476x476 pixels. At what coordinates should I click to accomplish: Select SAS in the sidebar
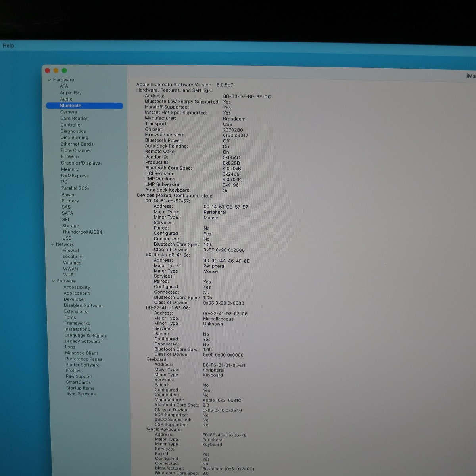pos(66,207)
